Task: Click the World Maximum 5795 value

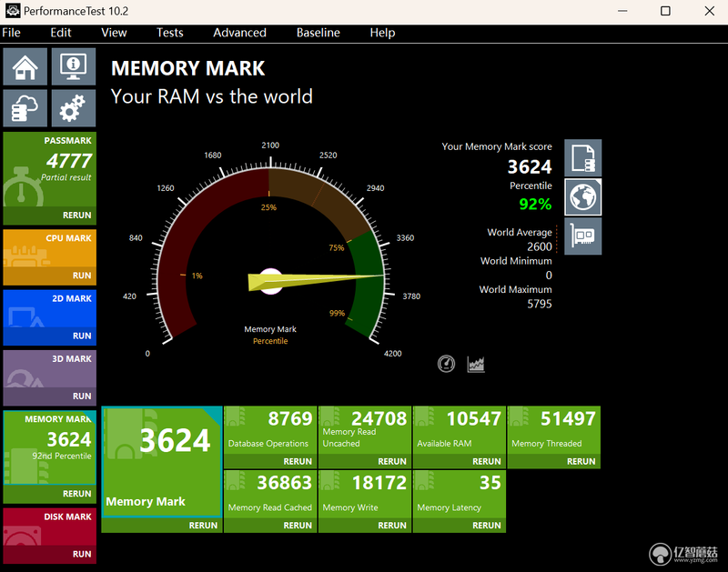Action: click(x=540, y=304)
